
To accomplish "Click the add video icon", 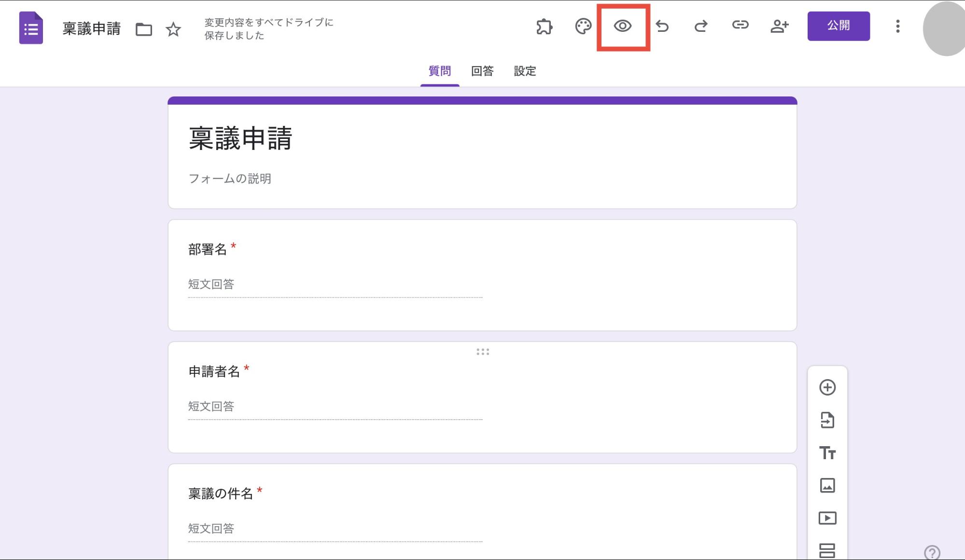I will click(827, 519).
